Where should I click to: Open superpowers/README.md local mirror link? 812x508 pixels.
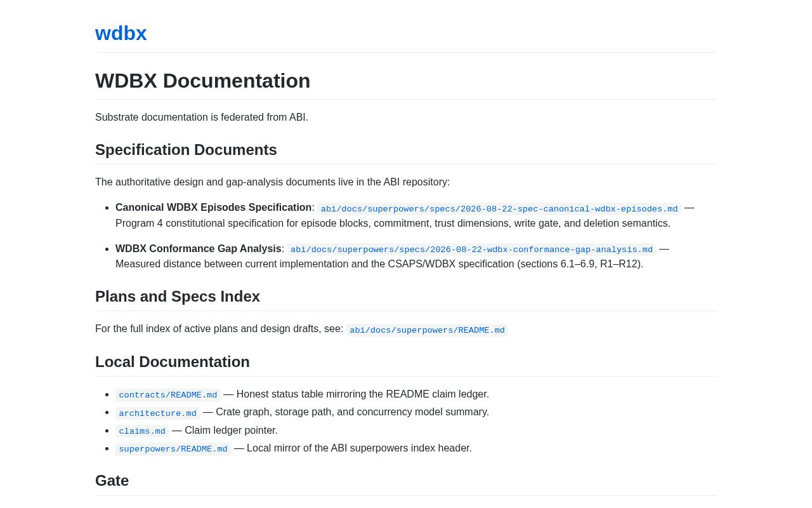pos(173,449)
